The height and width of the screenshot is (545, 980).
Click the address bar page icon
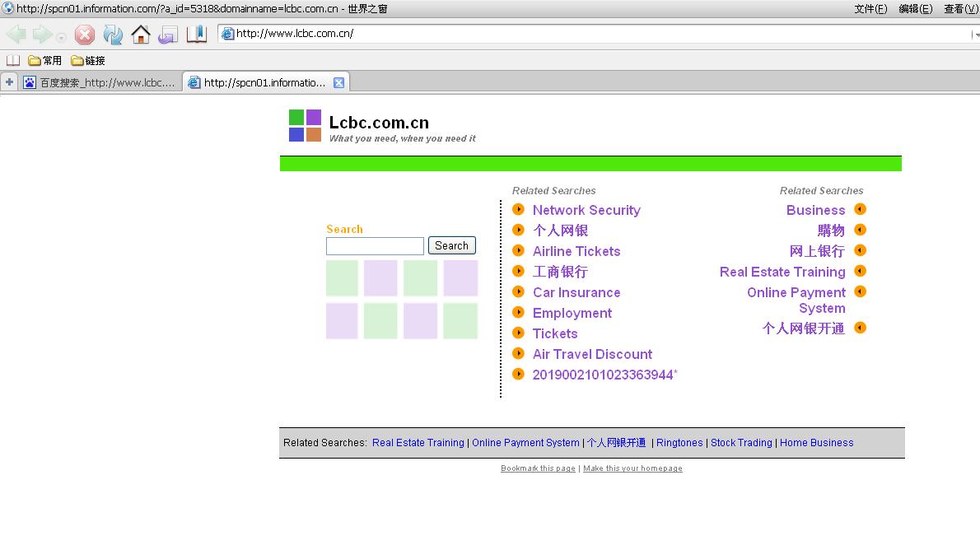(228, 34)
